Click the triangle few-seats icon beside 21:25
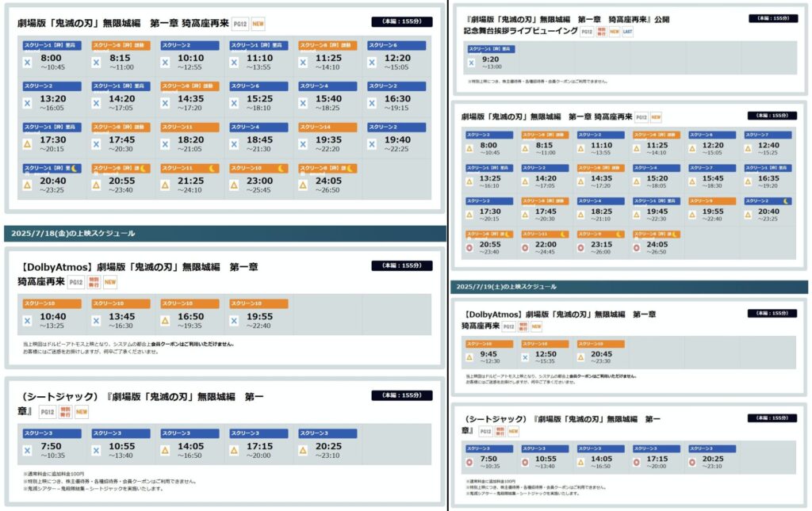812x511 pixels. tap(165, 185)
